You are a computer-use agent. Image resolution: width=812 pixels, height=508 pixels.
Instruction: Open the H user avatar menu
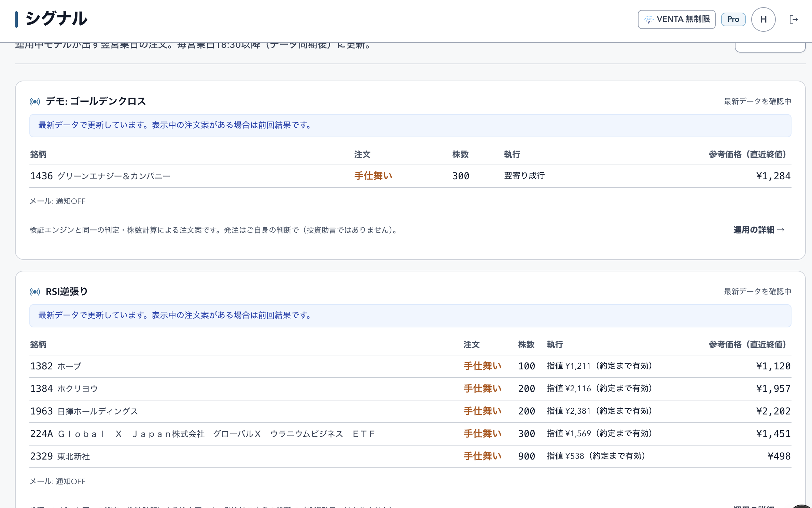click(x=763, y=19)
